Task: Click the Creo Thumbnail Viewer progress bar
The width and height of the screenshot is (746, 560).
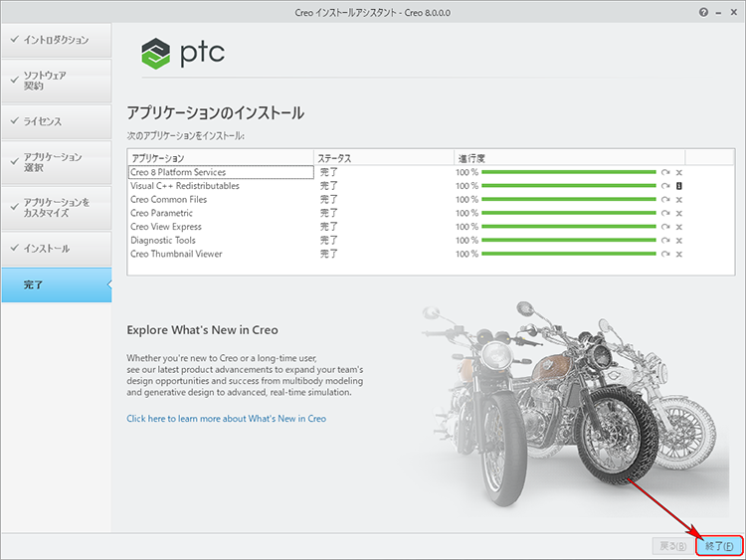Action: pos(569,254)
